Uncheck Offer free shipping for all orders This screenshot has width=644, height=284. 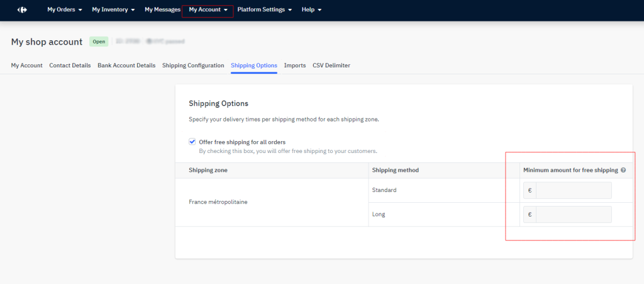(x=192, y=142)
